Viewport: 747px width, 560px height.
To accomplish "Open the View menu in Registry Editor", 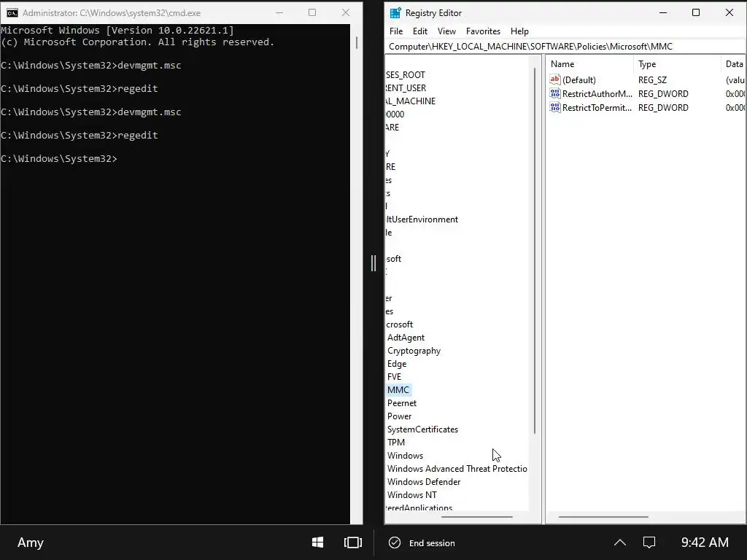I will tap(446, 31).
